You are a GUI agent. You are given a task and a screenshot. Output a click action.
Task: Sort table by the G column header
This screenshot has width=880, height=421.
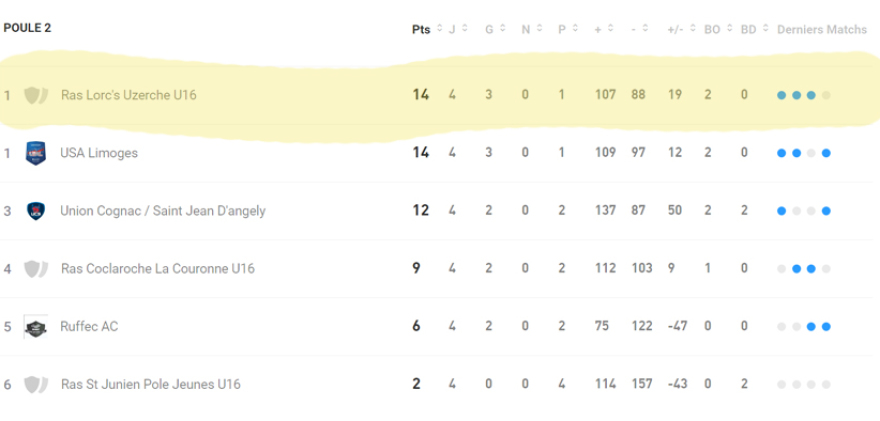pos(490,30)
